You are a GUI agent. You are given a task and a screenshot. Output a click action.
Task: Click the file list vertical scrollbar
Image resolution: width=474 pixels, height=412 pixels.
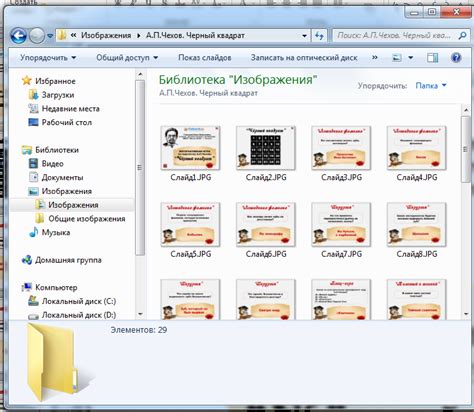point(466,211)
